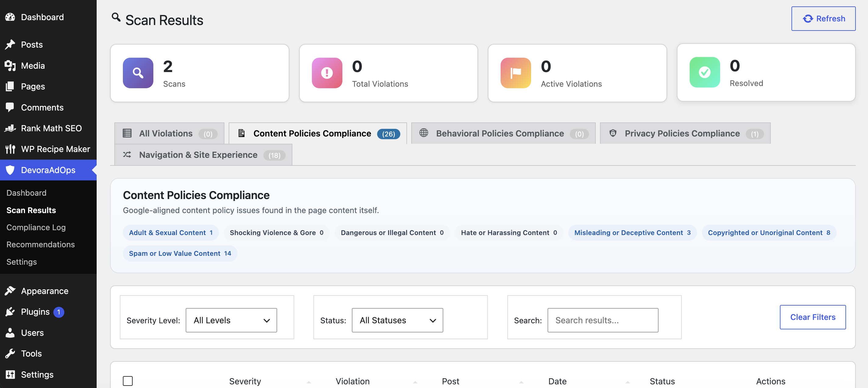Image resolution: width=868 pixels, height=388 pixels.
Task: Click the purple Scans magnifier icon
Action: coord(138,73)
